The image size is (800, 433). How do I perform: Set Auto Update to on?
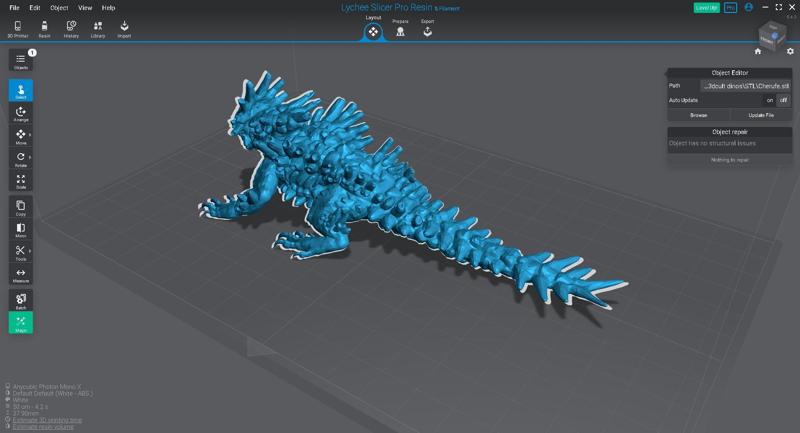769,100
